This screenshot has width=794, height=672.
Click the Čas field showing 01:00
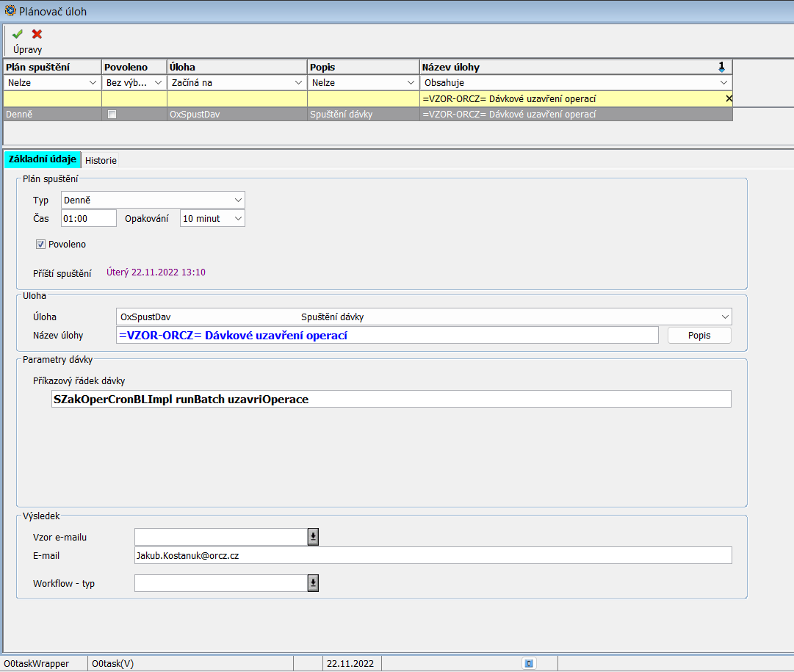point(88,218)
